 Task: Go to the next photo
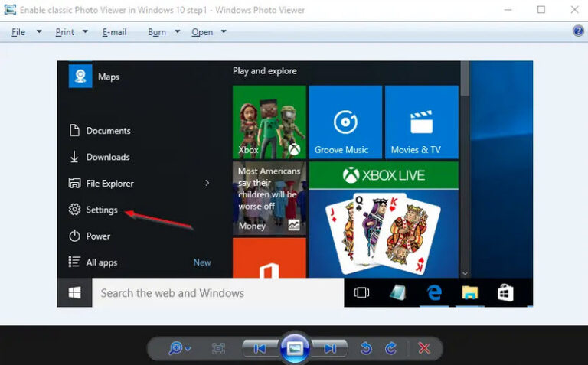[x=329, y=348]
